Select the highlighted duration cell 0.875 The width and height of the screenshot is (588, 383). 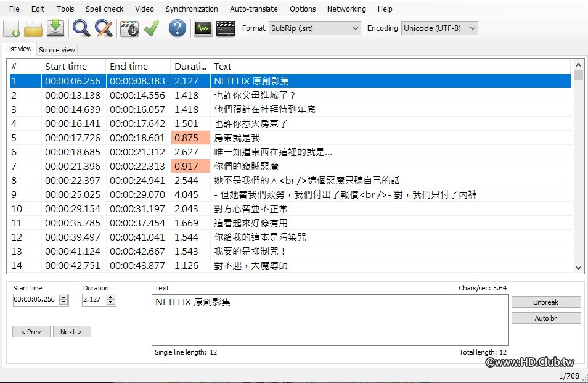pyautogui.click(x=190, y=138)
